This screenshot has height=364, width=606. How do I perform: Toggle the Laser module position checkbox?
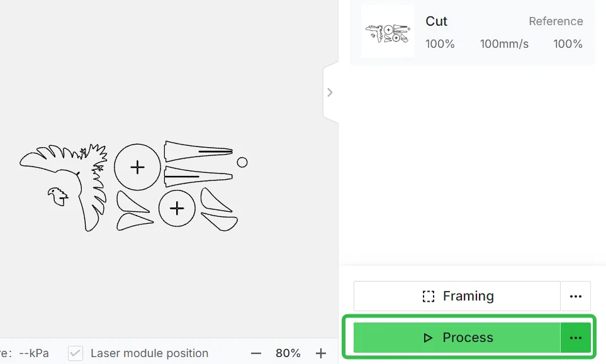[x=76, y=353]
